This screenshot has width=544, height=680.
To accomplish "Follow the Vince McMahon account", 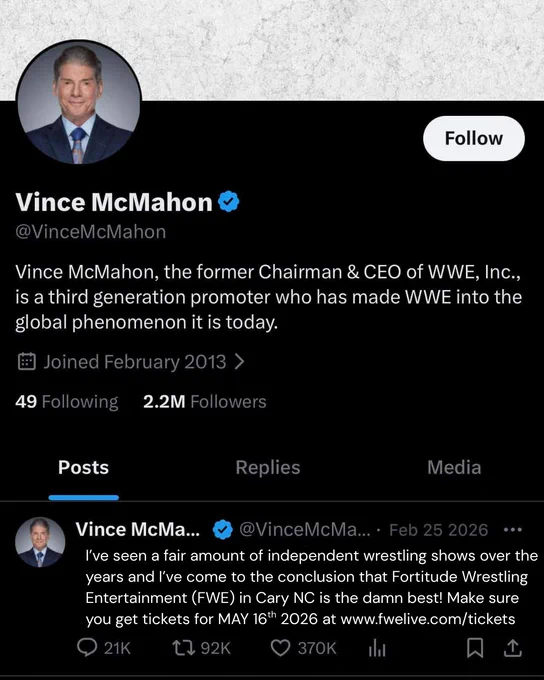I will point(474,138).
